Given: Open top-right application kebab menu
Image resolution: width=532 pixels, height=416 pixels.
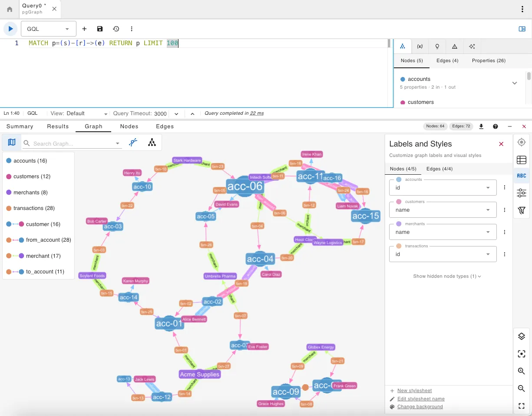Looking at the screenshot, I should tap(522, 9).
